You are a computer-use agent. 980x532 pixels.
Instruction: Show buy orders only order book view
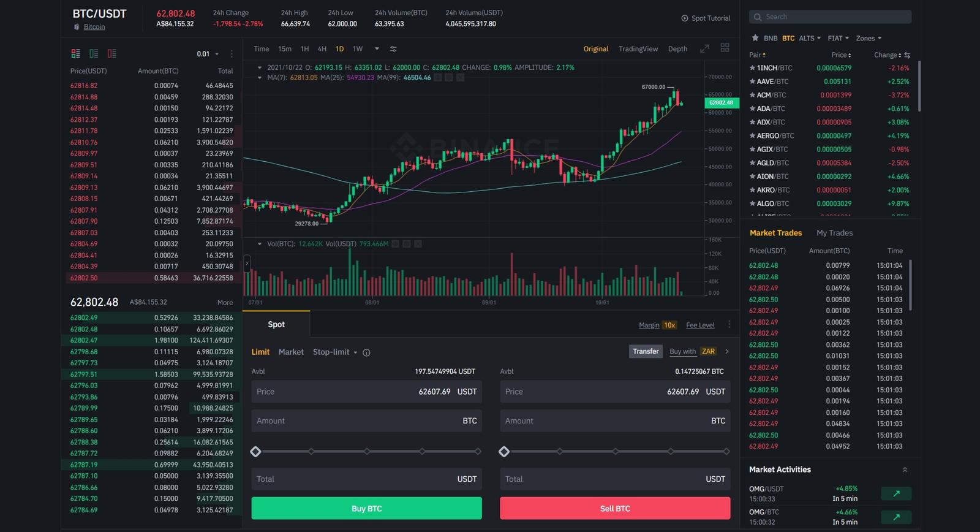tap(94, 54)
